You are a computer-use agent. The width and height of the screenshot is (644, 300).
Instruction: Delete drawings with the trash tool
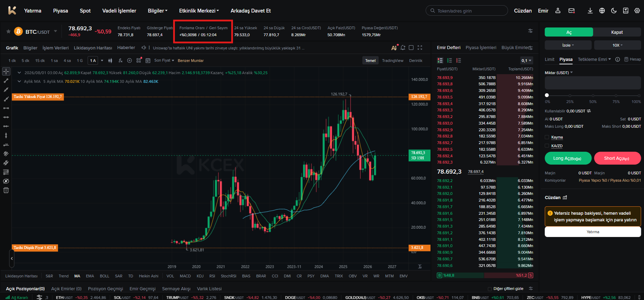coord(6,190)
